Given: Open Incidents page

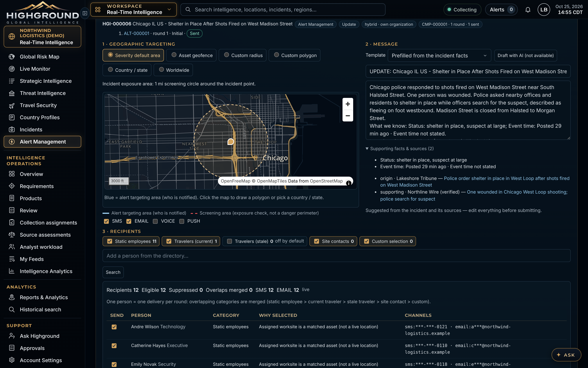Looking at the screenshot, I should click(42, 130).
